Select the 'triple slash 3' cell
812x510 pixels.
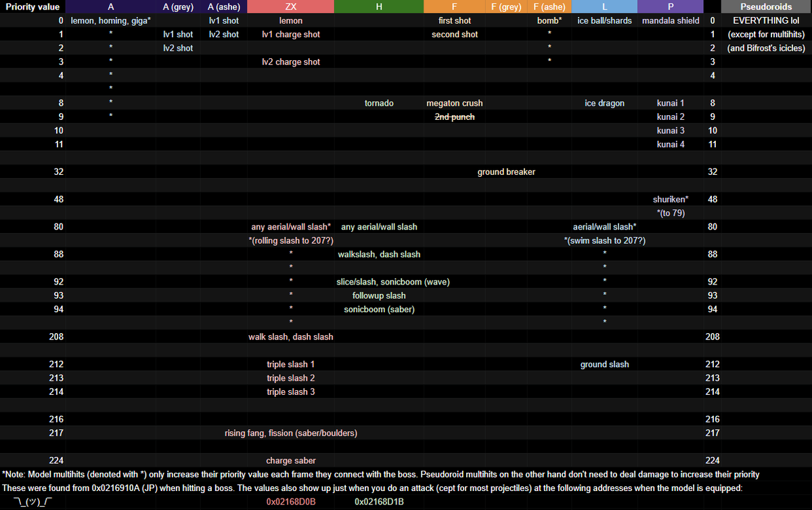click(x=290, y=392)
